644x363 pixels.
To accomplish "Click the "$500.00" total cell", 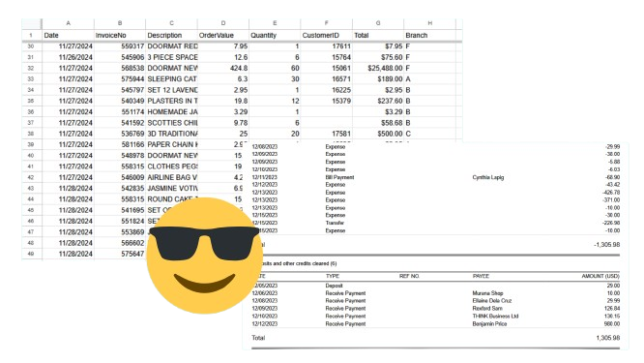I will click(378, 134).
